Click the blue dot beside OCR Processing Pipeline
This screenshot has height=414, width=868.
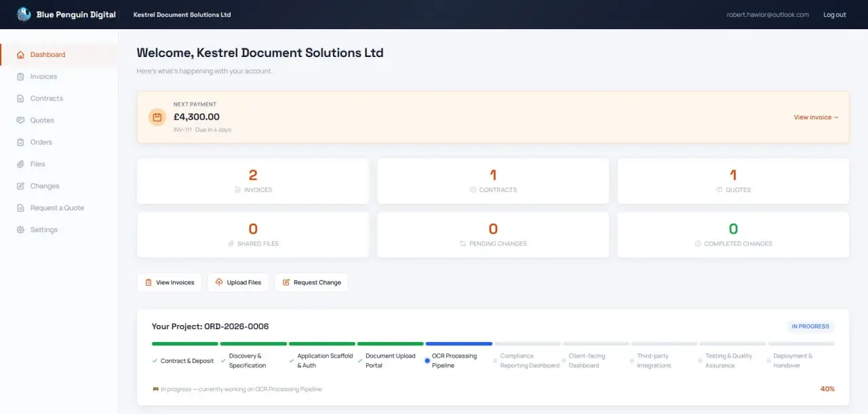[x=427, y=361]
